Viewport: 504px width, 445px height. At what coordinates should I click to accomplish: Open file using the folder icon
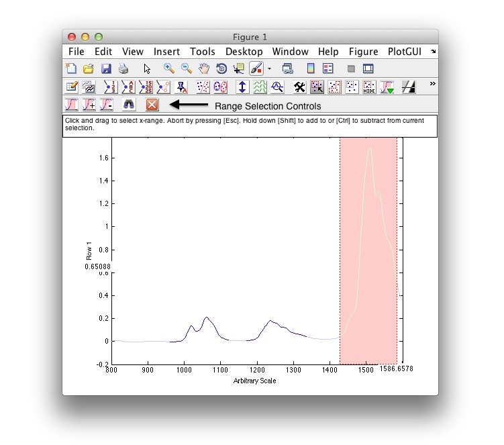pos(88,68)
